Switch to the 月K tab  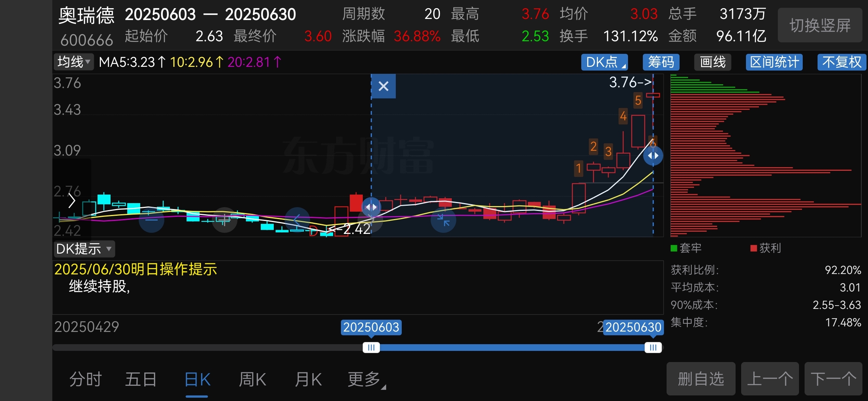point(308,379)
